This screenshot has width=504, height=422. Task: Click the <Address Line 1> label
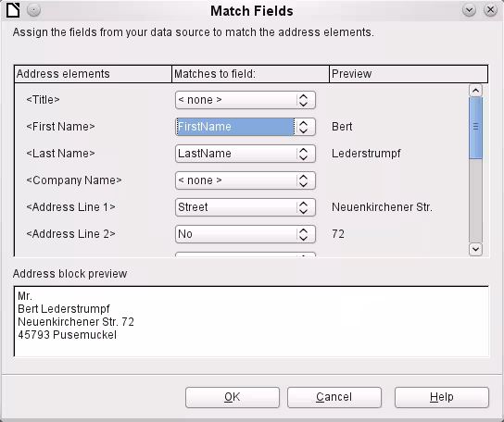pyautogui.click(x=70, y=207)
